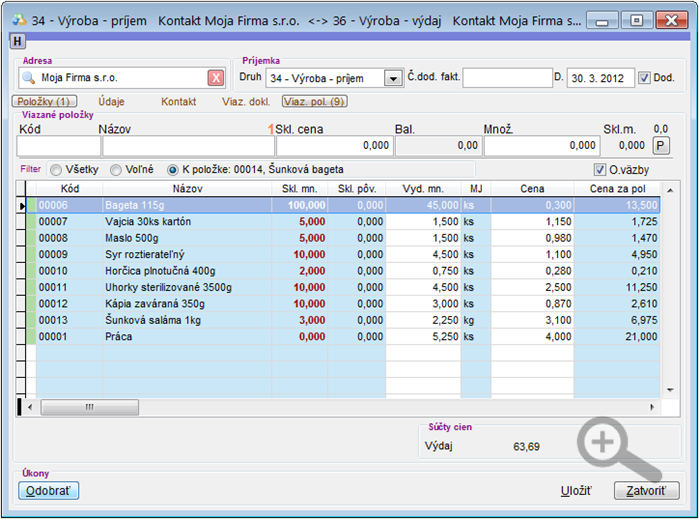
Task: Toggle the O.väzby checkbox
Action: [x=600, y=169]
